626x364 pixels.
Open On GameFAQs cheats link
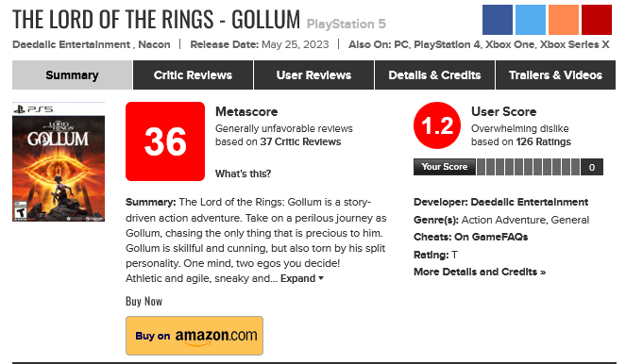point(491,237)
